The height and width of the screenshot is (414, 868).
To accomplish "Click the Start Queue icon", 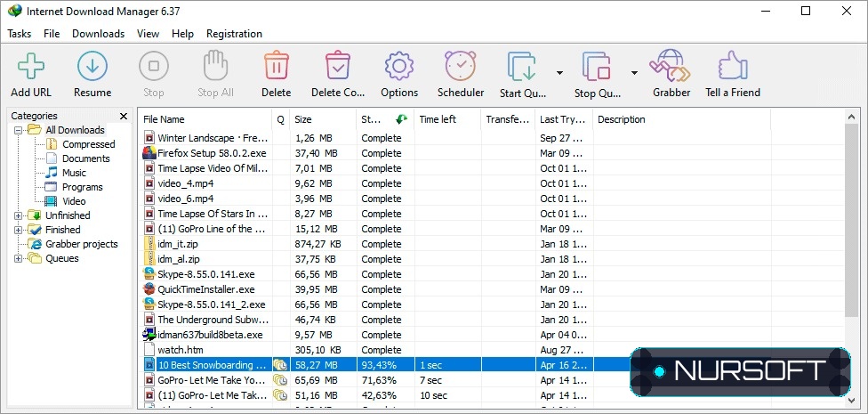I will point(522,67).
